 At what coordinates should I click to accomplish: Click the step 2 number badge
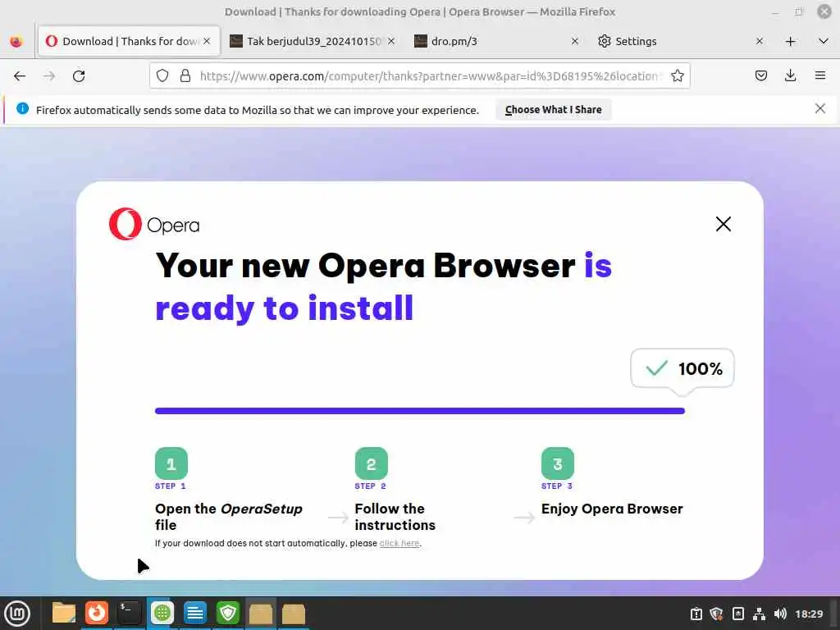click(372, 463)
